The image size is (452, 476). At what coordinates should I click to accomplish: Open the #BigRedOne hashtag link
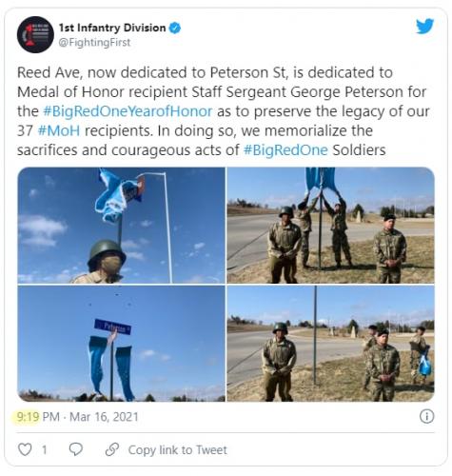tap(285, 150)
